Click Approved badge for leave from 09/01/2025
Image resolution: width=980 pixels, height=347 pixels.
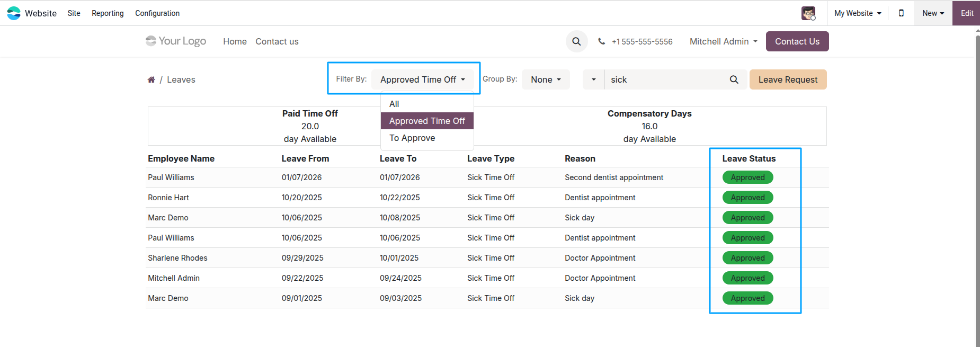pos(747,298)
